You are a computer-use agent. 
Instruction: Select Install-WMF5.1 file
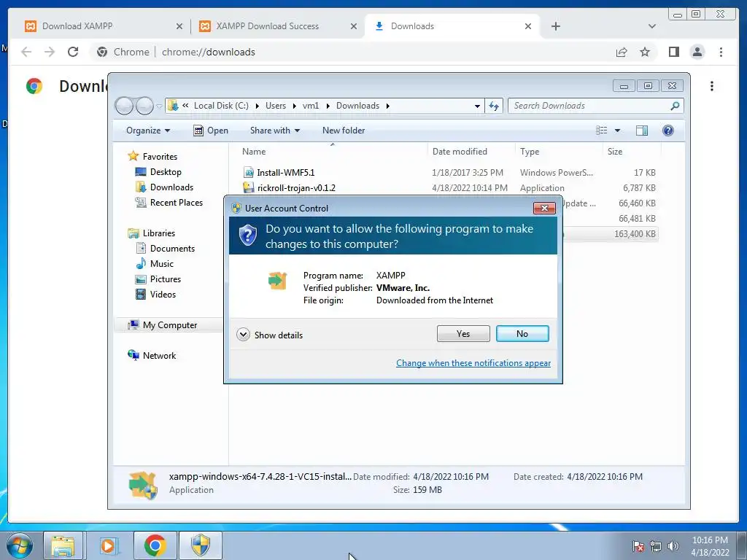(x=286, y=172)
